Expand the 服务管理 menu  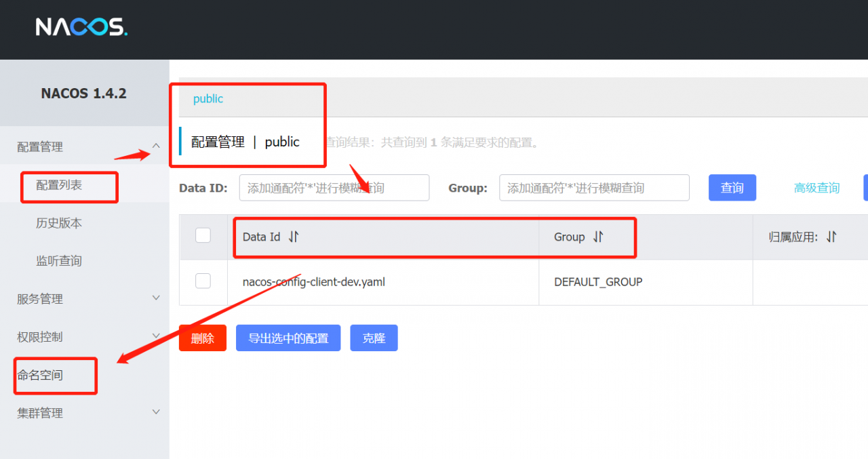tap(84, 299)
